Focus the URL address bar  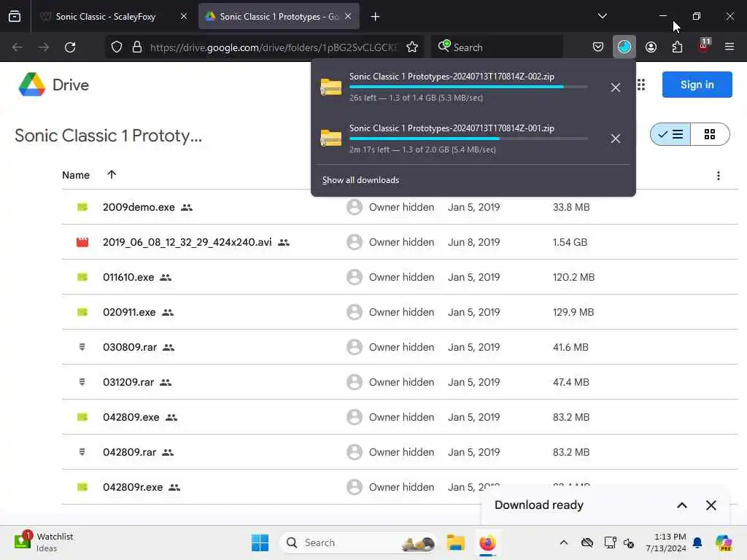274,47
